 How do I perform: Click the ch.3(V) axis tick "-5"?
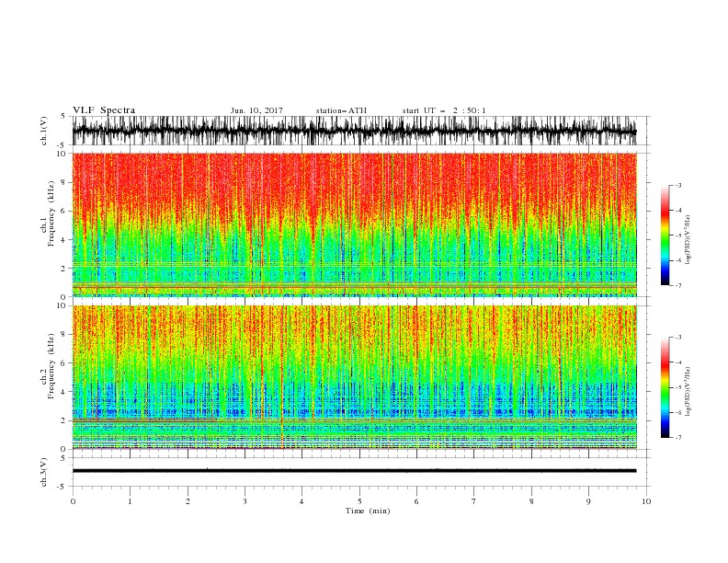point(63,487)
